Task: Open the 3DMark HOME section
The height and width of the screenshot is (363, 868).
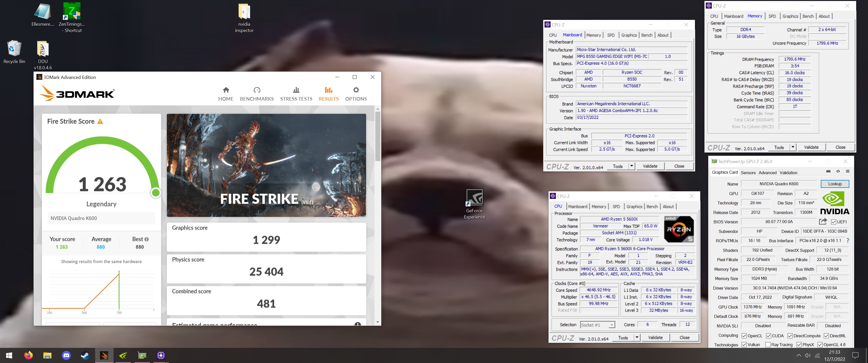Action: (226, 94)
